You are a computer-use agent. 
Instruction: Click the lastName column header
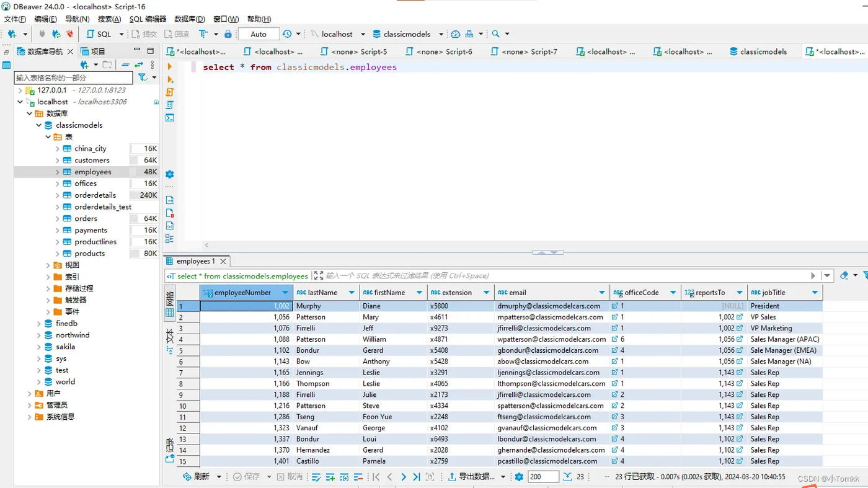coord(326,293)
